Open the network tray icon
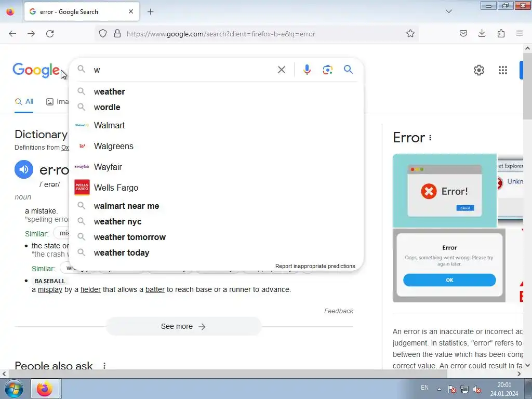Viewport: 532px width, 399px height. coord(464,389)
